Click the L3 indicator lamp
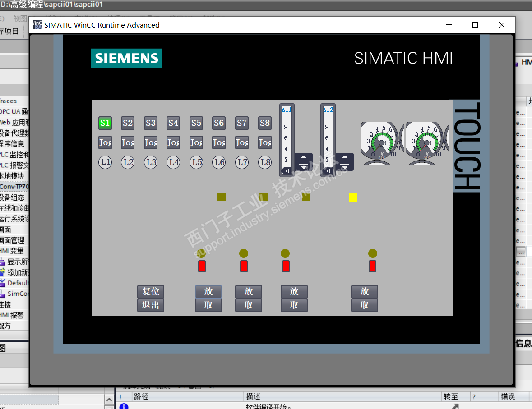Viewport: 532px width, 409px height. 151,162
